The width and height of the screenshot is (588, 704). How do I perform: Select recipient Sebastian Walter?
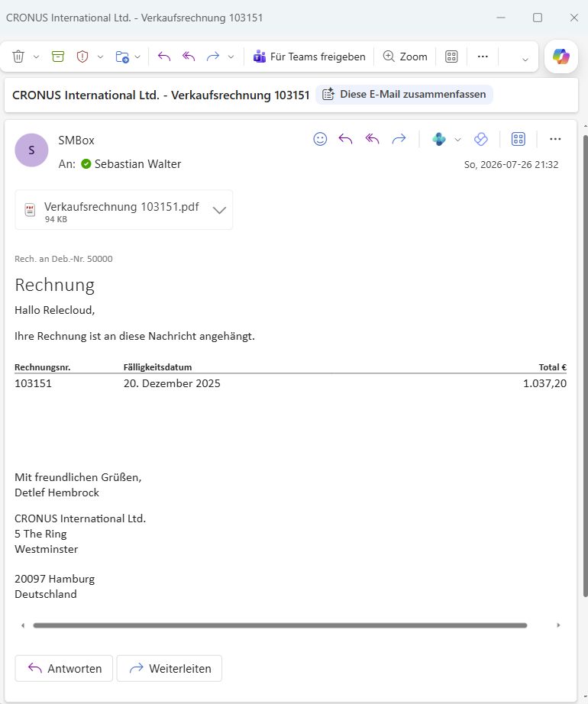coord(137,164)
